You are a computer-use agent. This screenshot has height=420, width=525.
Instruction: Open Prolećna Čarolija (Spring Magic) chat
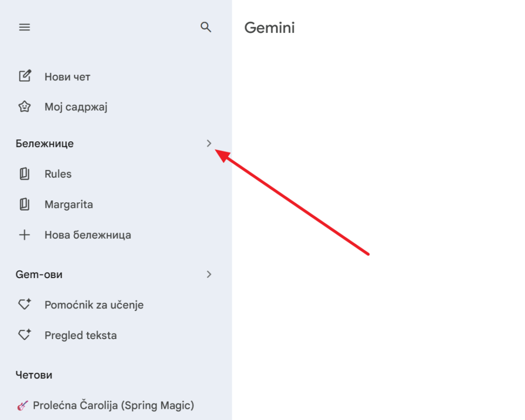point(113,406)
